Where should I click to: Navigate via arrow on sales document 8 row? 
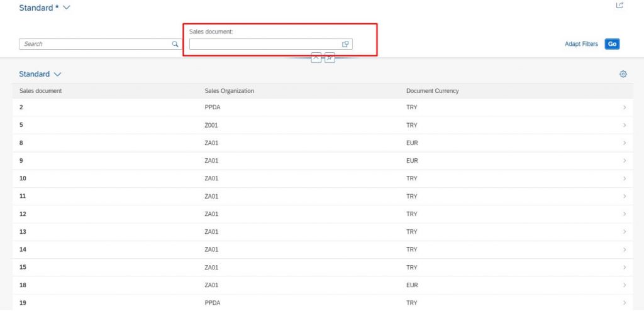(625, 143)
